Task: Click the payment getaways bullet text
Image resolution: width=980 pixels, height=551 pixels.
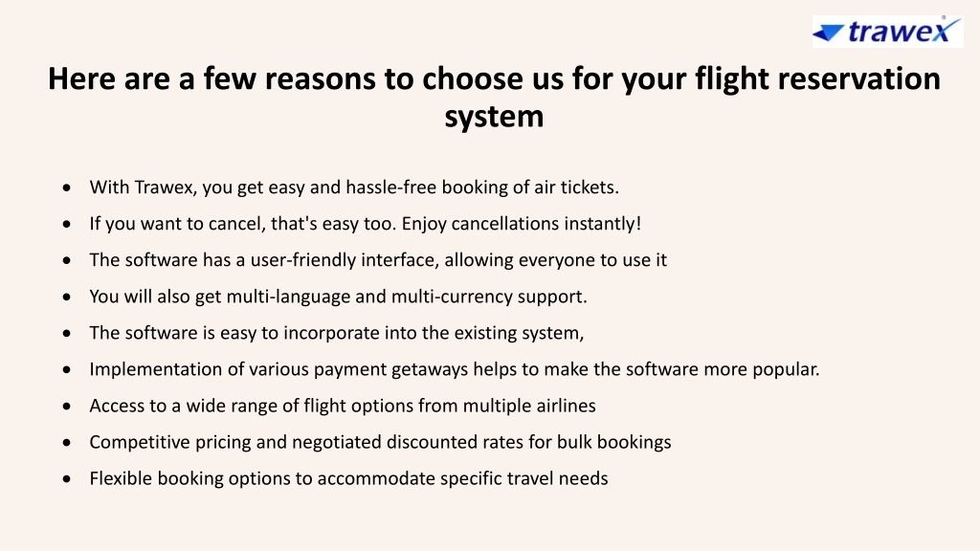Action: click(x=455, y=369)
